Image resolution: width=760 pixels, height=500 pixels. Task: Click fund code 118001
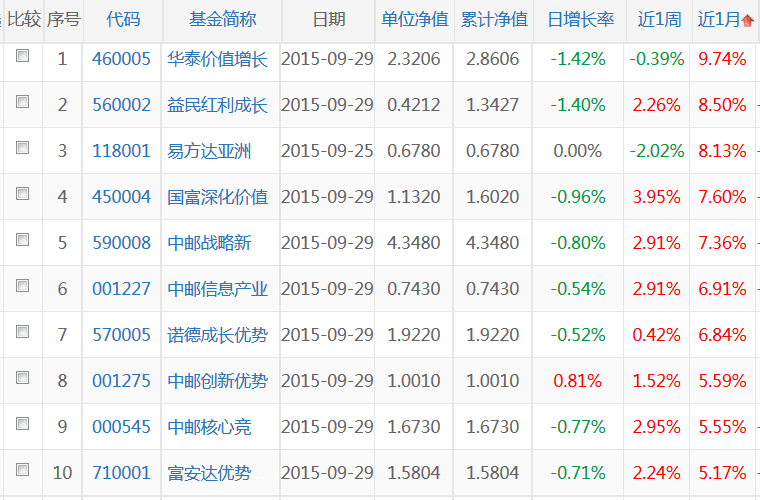pos(121,151)
